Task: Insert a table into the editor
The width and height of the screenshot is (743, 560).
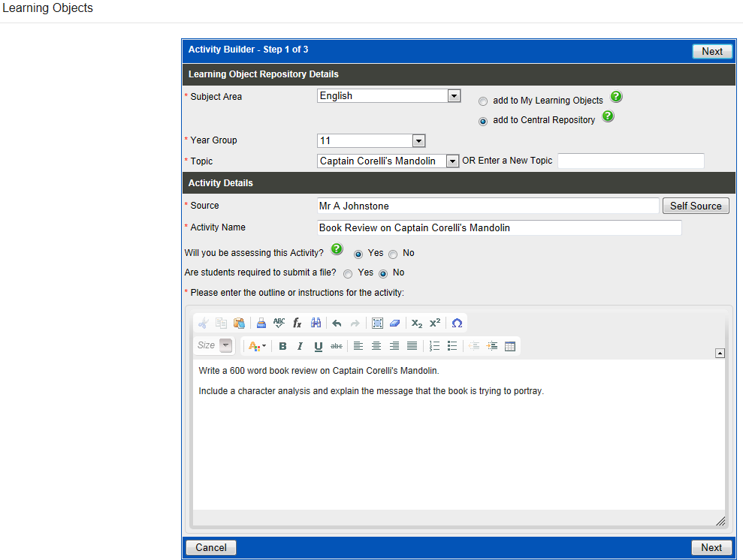Action: point(510,346)
